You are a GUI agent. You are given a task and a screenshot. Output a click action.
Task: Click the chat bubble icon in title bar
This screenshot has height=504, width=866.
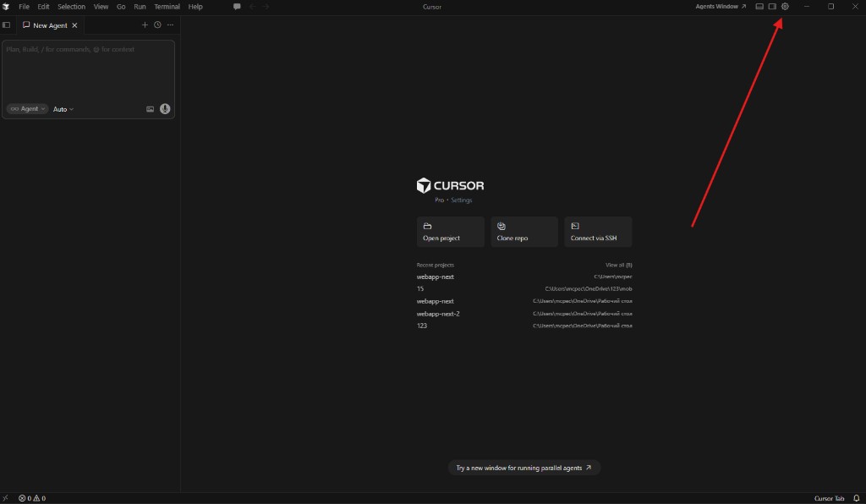pyautogui.click(x=237, y=7)
